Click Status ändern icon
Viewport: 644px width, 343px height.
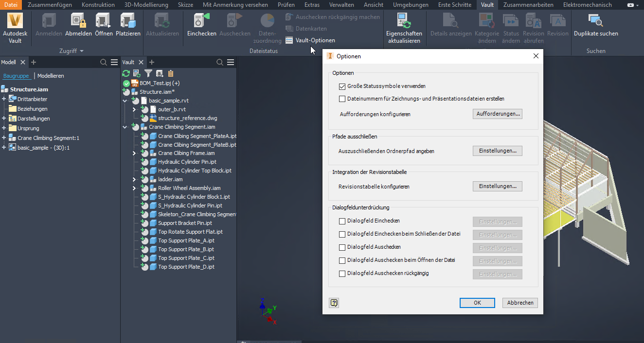[x=511, y=21]
